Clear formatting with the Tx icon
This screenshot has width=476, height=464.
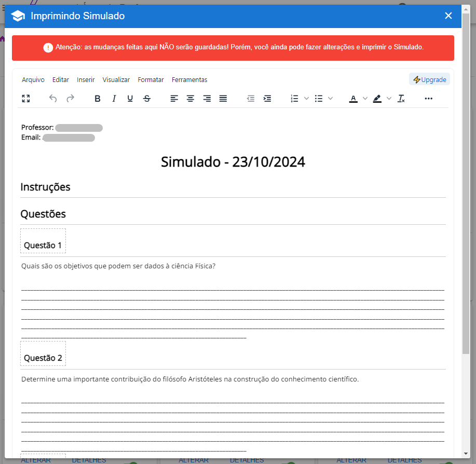point(401,99)
